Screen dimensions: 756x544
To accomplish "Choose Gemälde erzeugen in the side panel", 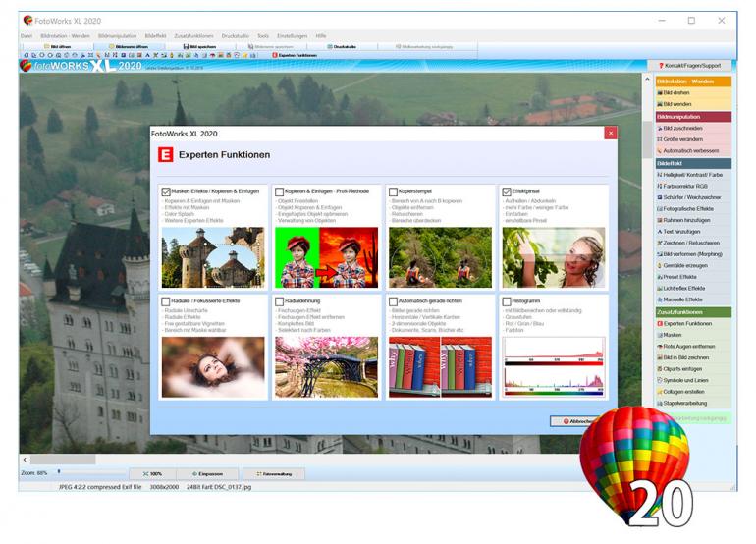I will point(693,266).
